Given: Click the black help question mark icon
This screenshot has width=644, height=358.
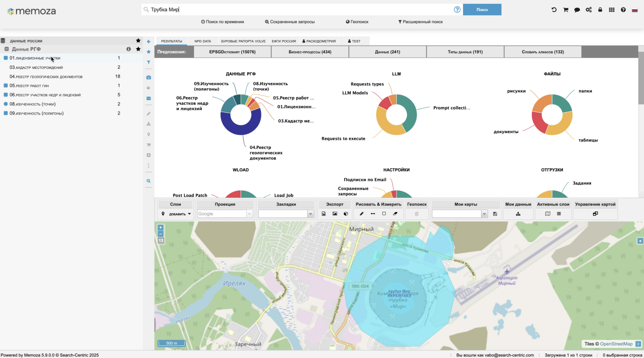Looking at the screenshot, I should (x=623, y=10).
